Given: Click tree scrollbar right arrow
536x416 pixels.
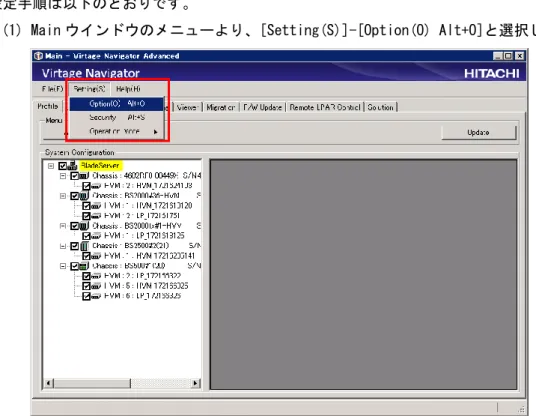Looking at the screenshot, I should (196, 383).
